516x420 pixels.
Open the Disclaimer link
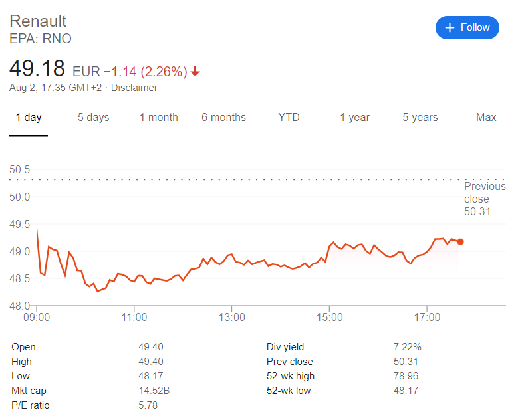pos(134,88)
